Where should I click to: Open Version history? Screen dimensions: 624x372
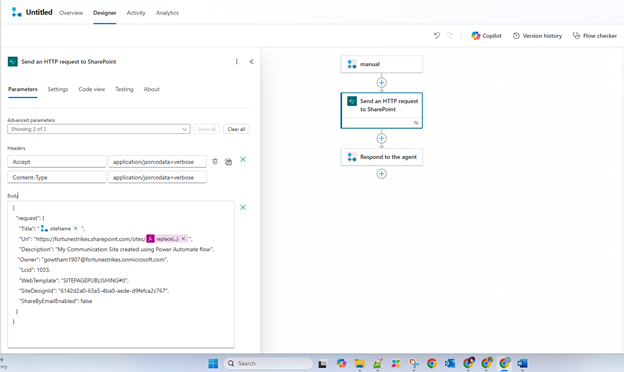click(x=537, y=35)
